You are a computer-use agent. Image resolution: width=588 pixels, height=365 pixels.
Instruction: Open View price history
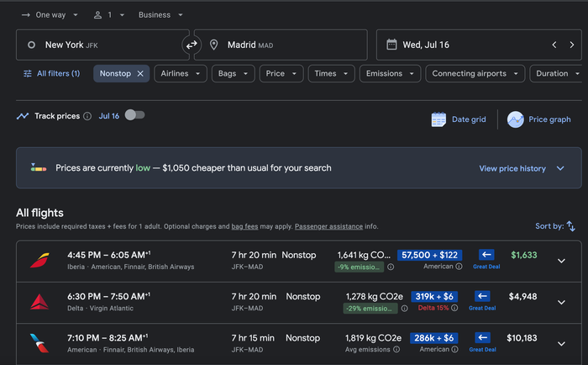pyautogui.click(x=522, y=168)
